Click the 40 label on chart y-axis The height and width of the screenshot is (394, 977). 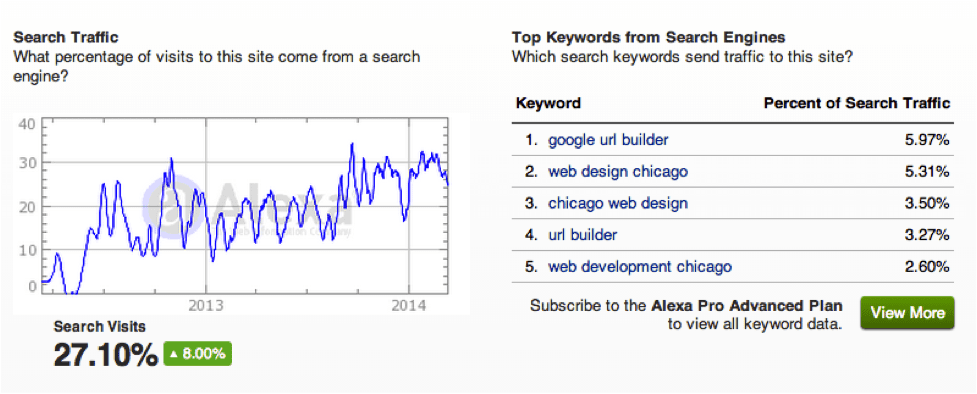pos(27,124)
